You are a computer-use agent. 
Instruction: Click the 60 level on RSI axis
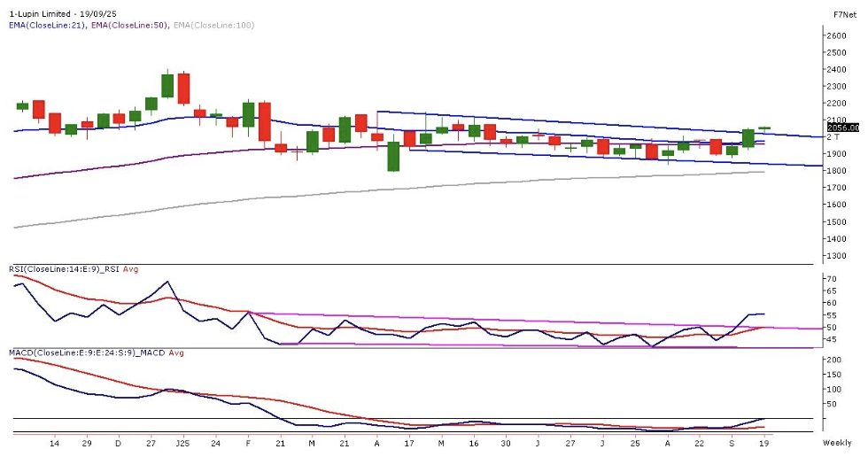tap(832, 303)
